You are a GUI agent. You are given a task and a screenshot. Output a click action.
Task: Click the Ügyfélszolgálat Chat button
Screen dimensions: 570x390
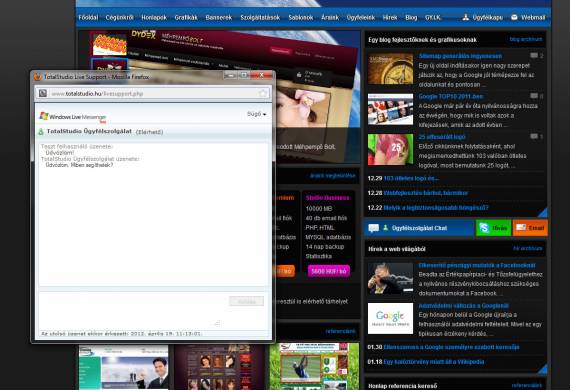point(419,228)
